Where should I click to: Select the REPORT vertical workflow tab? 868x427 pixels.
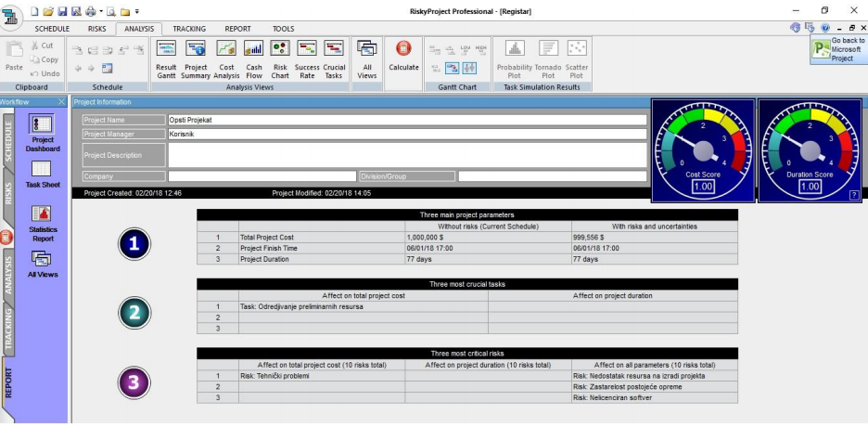point(7,383)
